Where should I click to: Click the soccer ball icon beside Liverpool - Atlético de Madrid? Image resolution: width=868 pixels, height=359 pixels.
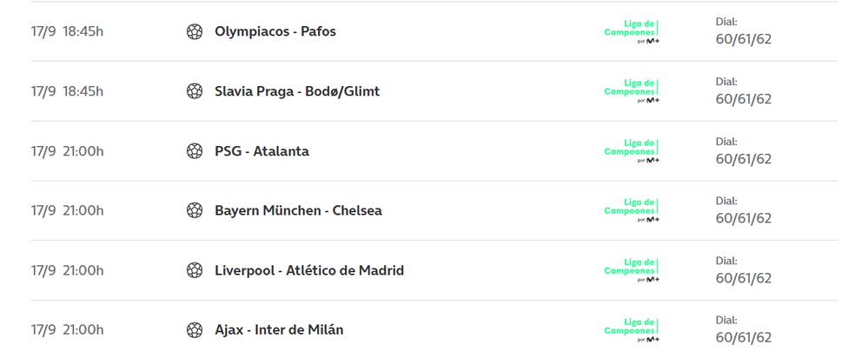[195, 270]
